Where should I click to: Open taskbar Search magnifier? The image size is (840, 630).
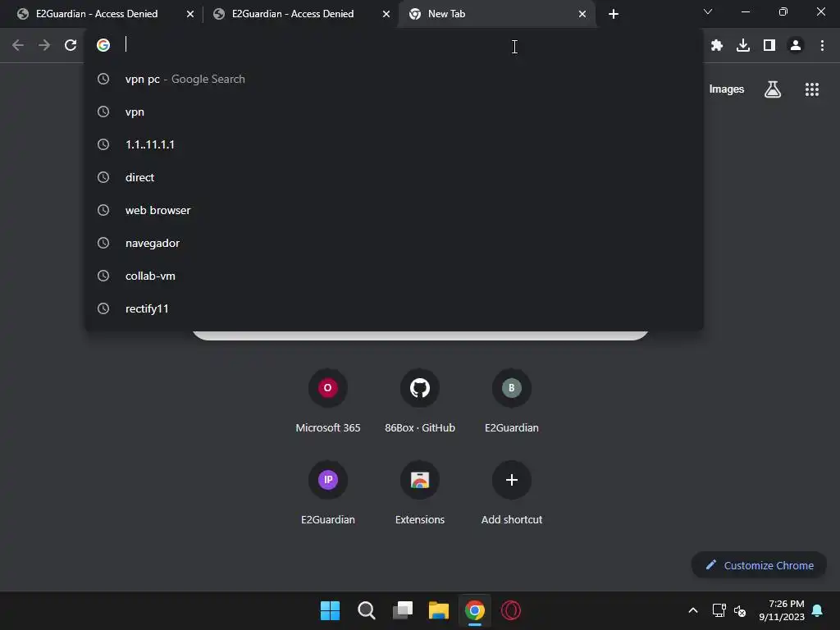click(367, 610)
